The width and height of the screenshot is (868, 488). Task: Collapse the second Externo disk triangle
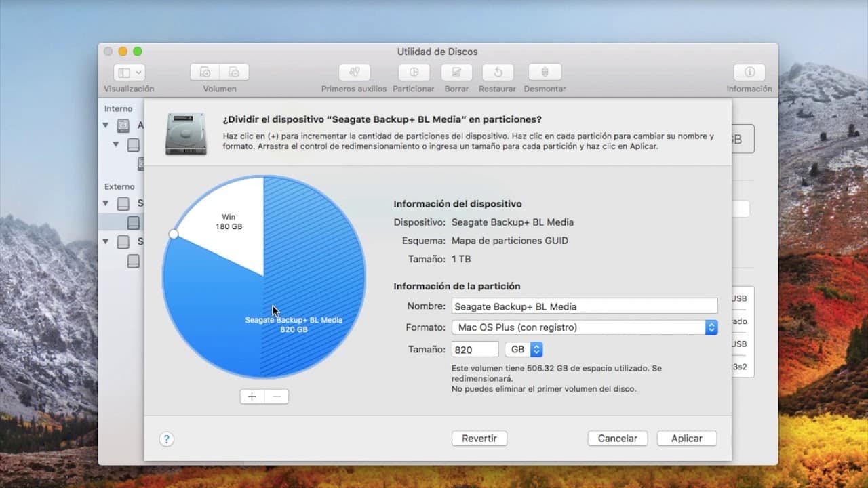point(106,241)
